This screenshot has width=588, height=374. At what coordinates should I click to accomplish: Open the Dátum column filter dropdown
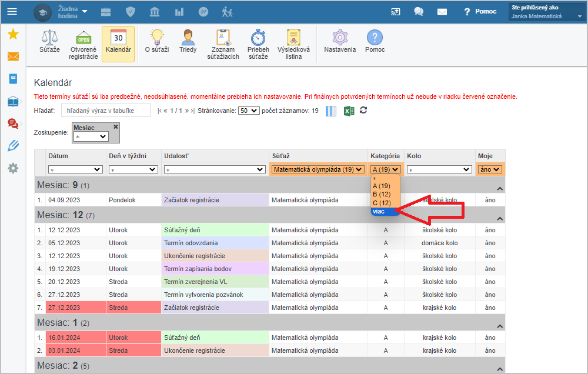point(75,169)
